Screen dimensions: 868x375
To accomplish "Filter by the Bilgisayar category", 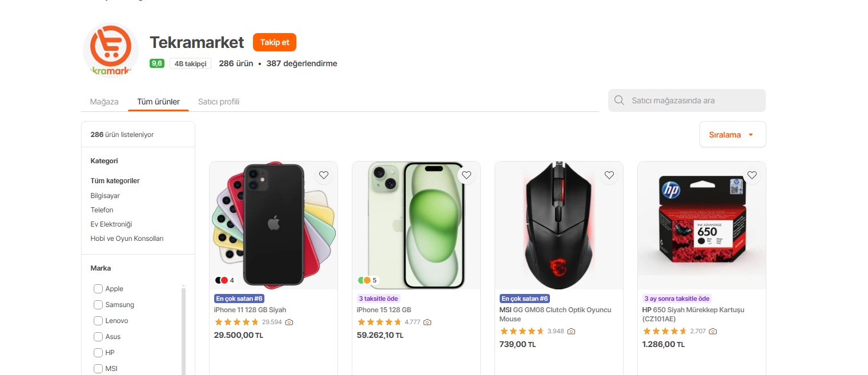I will pos(105,196).
